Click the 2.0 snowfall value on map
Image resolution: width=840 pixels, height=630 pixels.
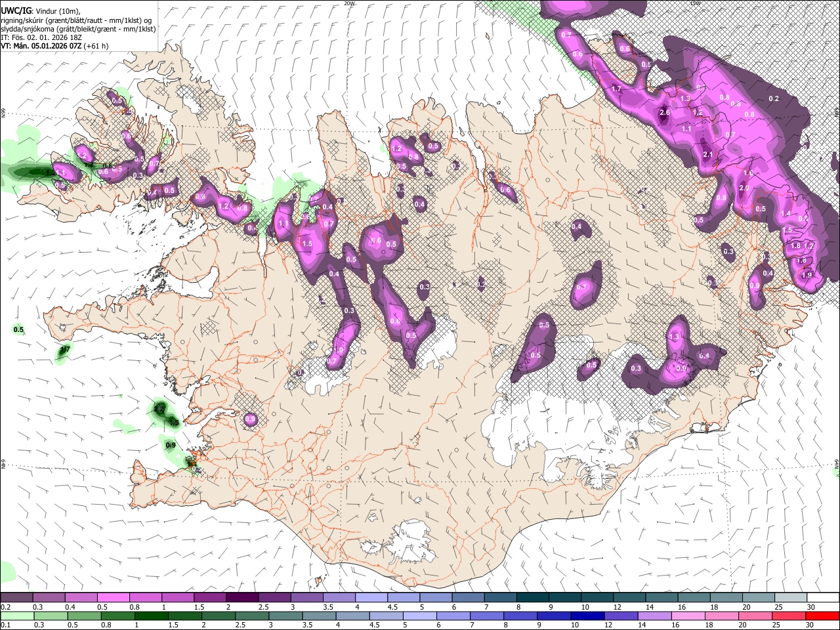tap(744, 188)
